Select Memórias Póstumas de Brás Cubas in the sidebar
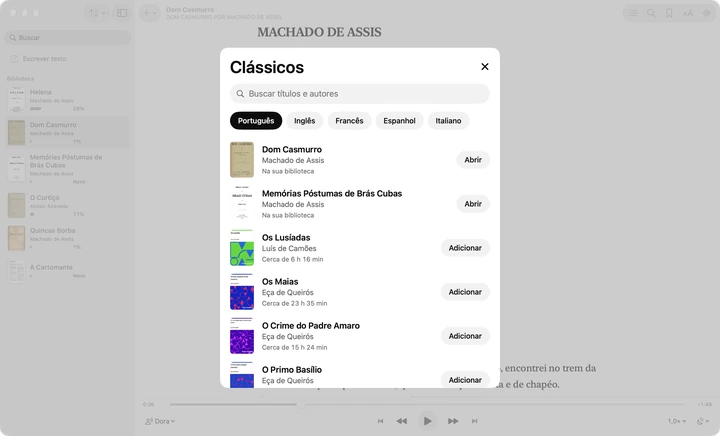Viewport: 720px width, 436px height. coord(68,168)
